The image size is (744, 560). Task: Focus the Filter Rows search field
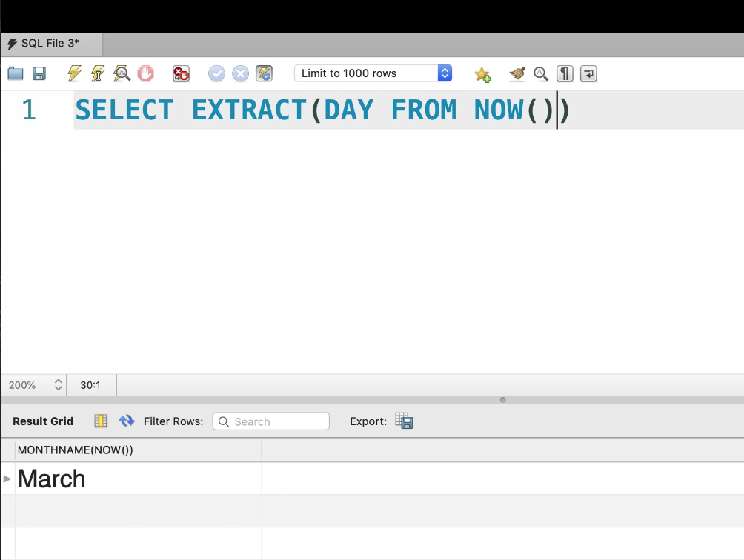[271, 421]
